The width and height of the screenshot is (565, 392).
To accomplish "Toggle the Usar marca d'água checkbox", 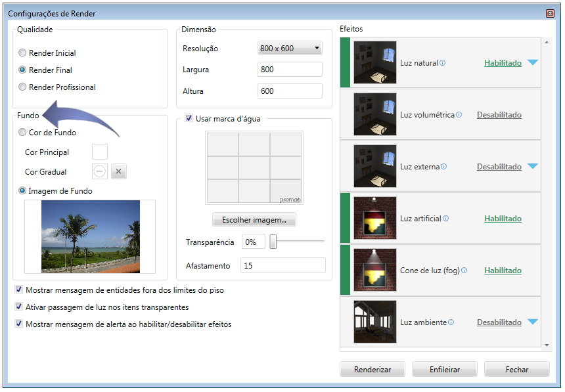I will (189, 118).
